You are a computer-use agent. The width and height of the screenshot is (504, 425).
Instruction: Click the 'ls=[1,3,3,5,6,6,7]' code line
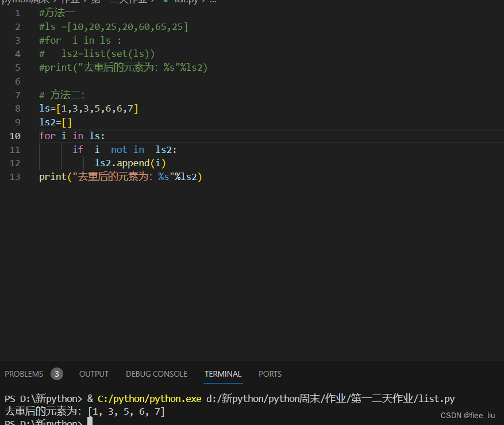[89, 109]
